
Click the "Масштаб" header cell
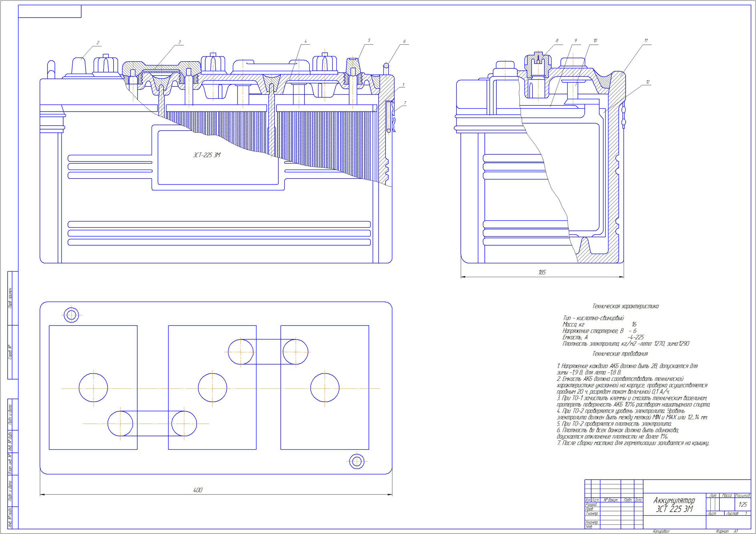(743, 496)
